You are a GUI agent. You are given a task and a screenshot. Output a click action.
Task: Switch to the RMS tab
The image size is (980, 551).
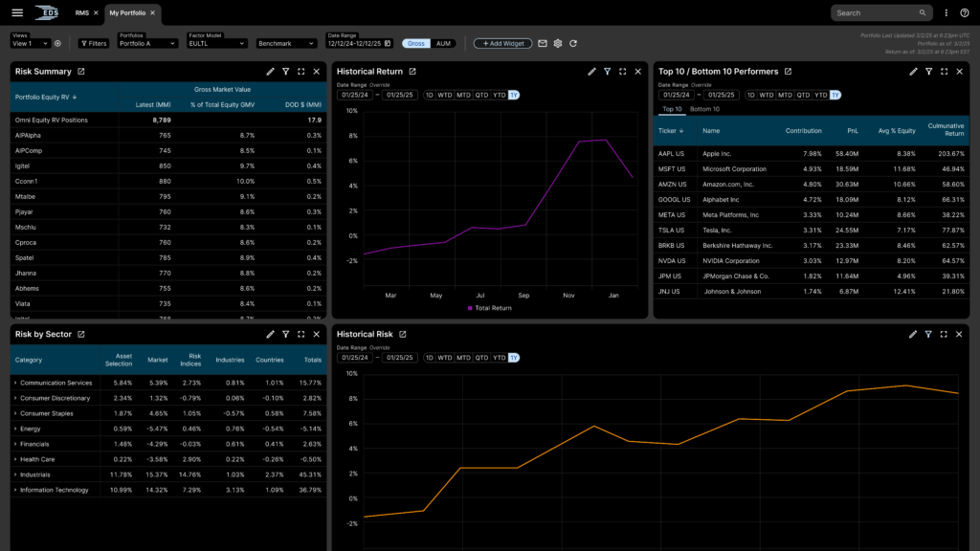(x=82, y=13)
